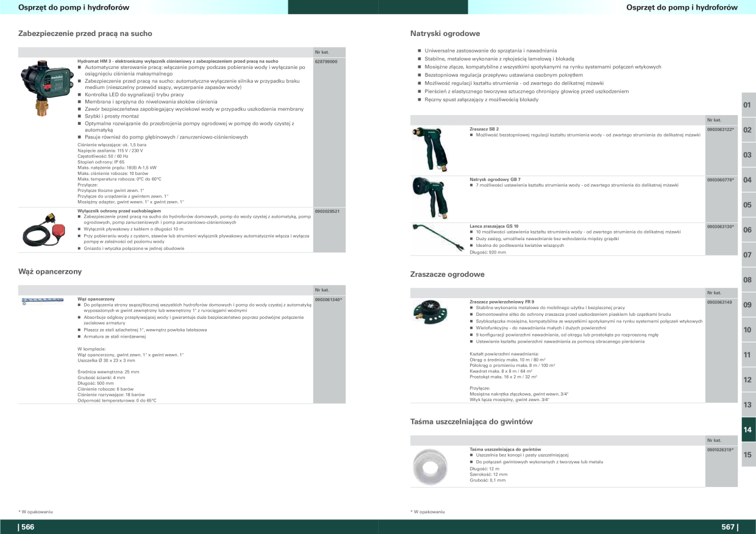
Task: Select active chapter tab 14
Action: pyautogui.click(x=749, y=430)
